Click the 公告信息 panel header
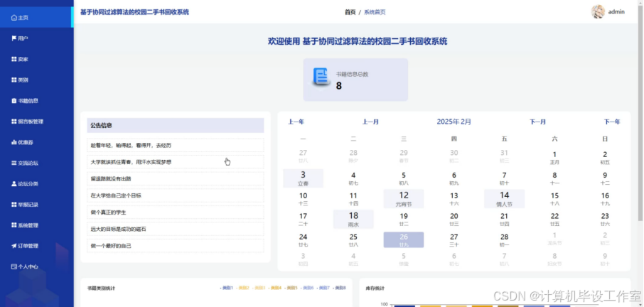 (x=176, y=126)
